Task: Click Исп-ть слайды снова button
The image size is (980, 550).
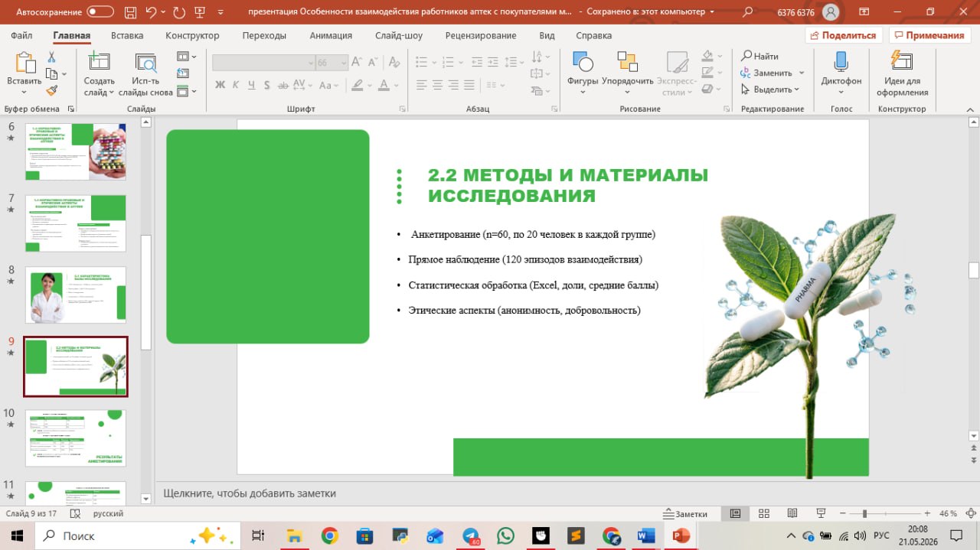Action: 145,74
